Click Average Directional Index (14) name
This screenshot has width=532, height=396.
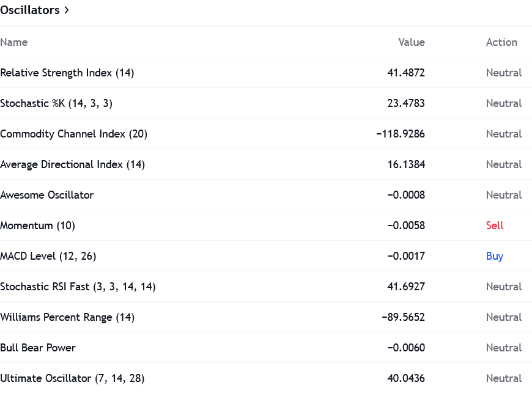[72, 164]
